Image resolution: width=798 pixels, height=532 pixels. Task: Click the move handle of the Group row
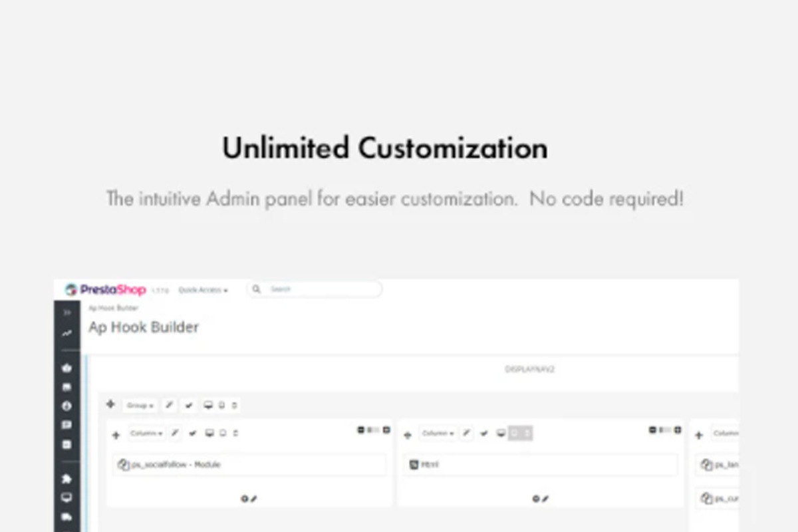click(110, 404)
